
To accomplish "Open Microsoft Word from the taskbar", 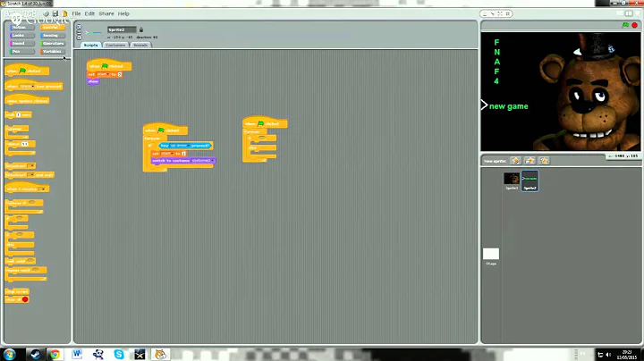I will tap(76, 354).
